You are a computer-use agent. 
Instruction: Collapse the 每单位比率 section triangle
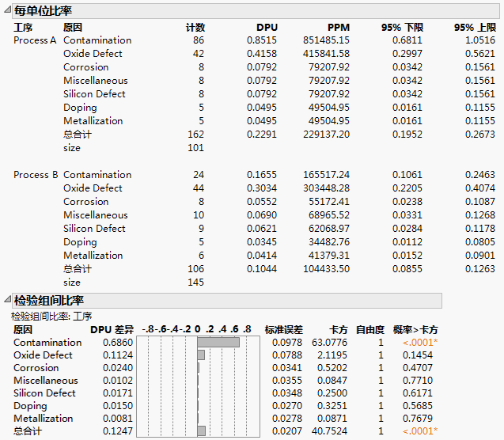(x=8, y=10)
